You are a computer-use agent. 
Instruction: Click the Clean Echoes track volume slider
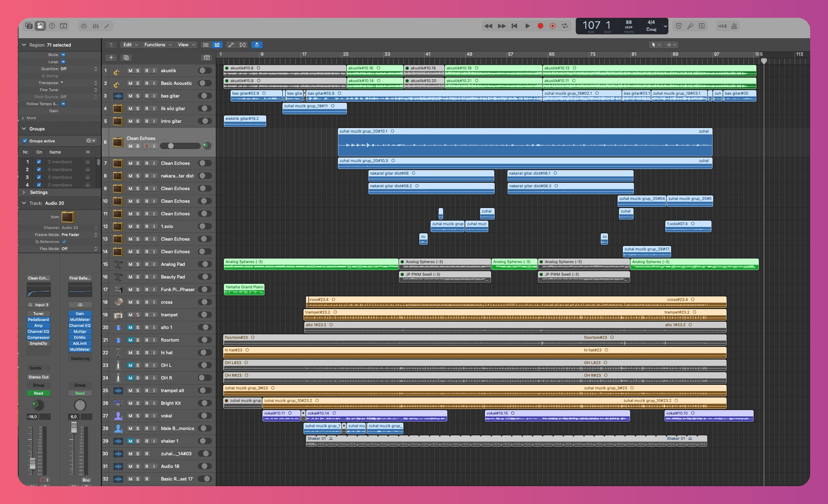point(180,146)
